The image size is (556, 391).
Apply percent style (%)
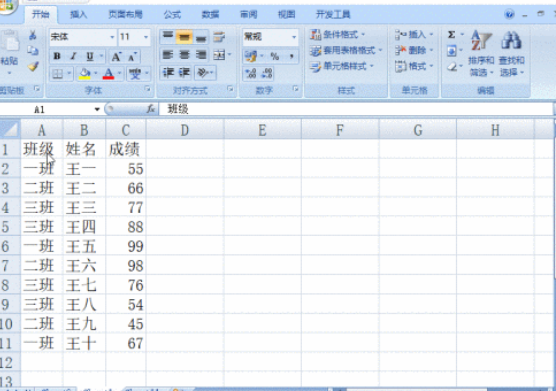[274, 56]
